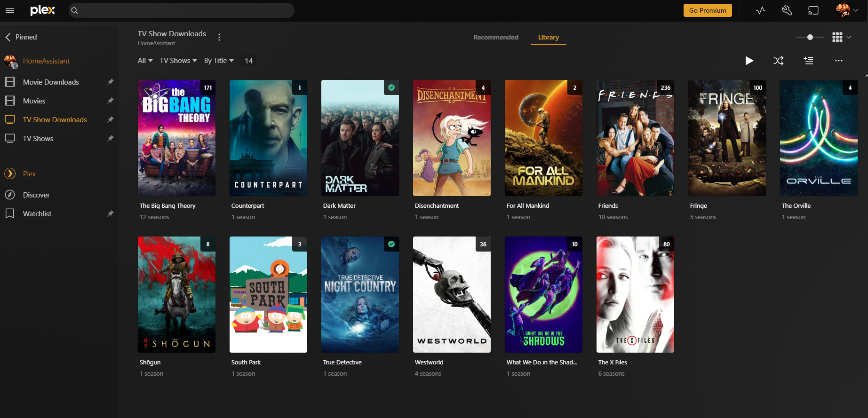
Task: Open the TV Shows library in sidebar
Action: (38, 139)
